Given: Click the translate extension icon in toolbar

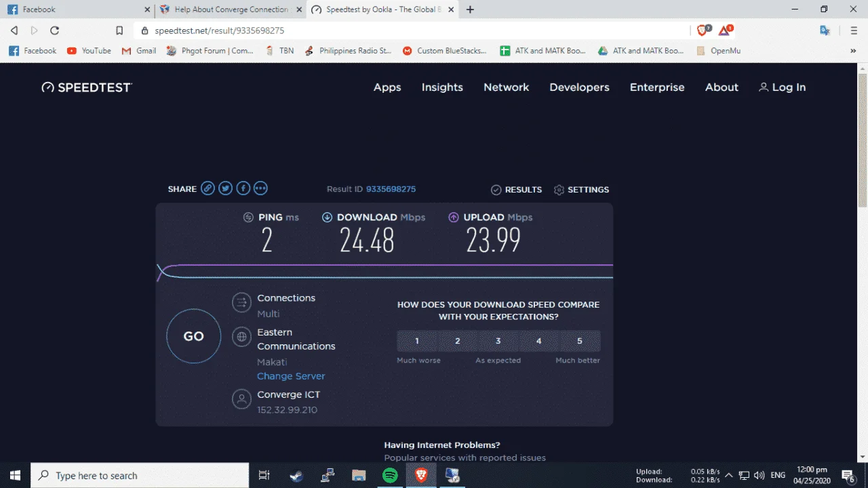Looking at the screenshot, I should (825, 30).
